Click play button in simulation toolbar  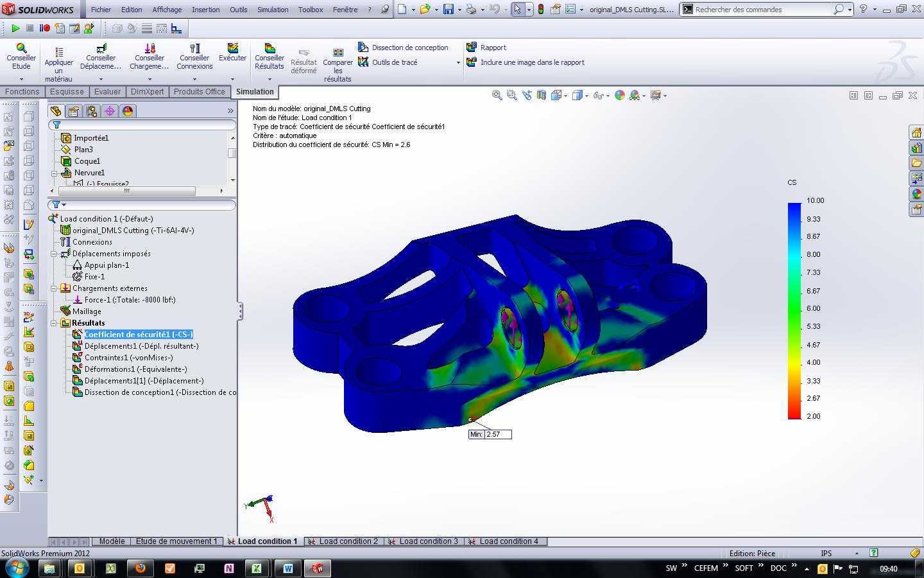(15, 28)
